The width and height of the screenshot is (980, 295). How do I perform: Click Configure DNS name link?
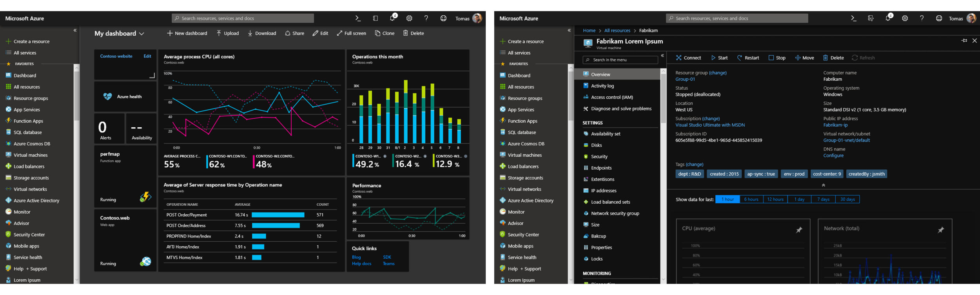pyautogui.click(x=833, y=156)
